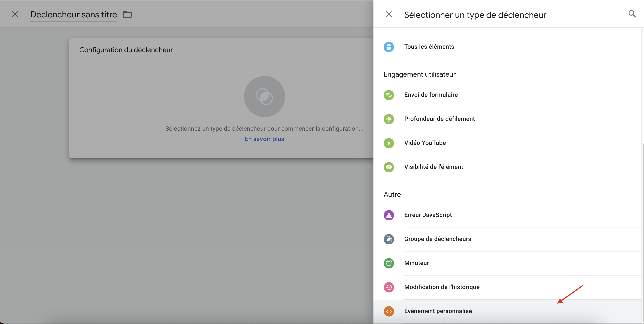Select the Envoi de formulaire trigger icon
This screenshot has width=644, height=324.
pos(388,95)
